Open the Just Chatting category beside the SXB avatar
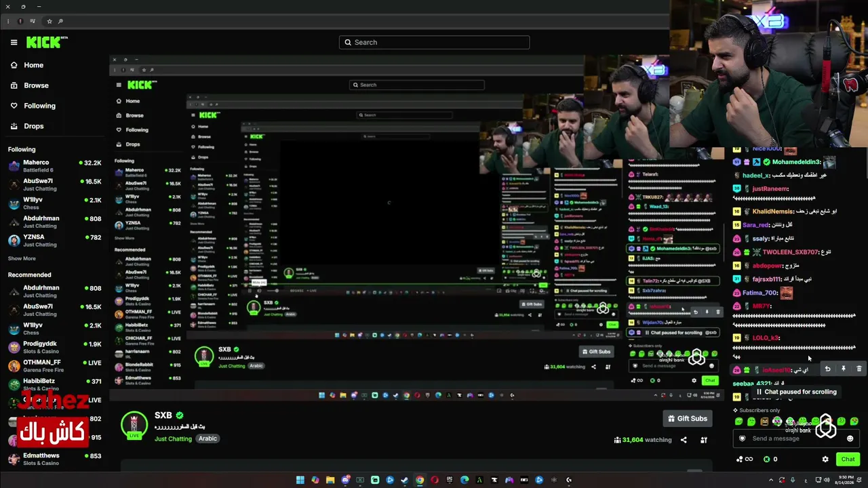 [x=173, y=439]
